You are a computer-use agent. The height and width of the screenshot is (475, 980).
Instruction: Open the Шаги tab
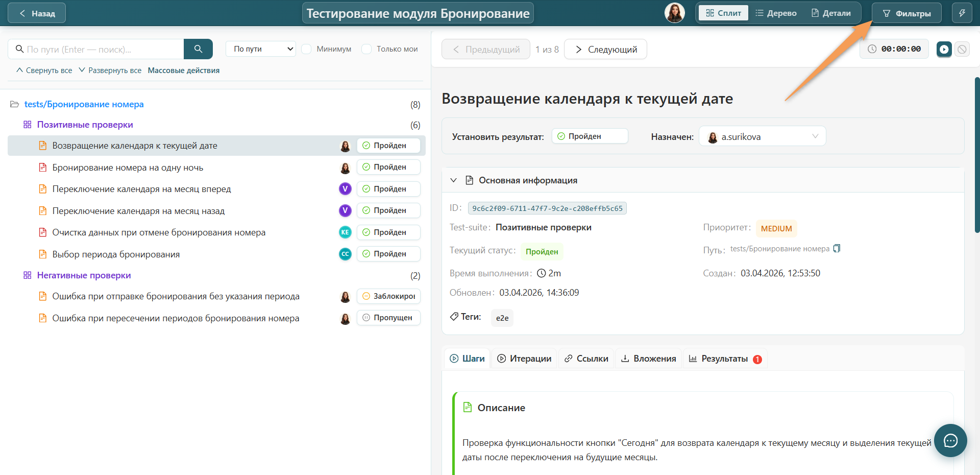pyautogui.click(x=467, y=359)
